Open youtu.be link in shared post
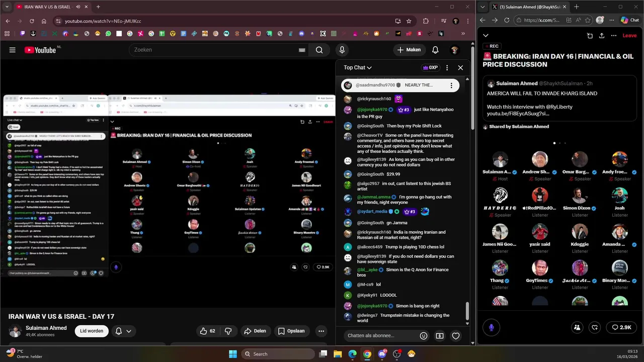The width and height of the screenshot is (644, 362). [518, 114]
